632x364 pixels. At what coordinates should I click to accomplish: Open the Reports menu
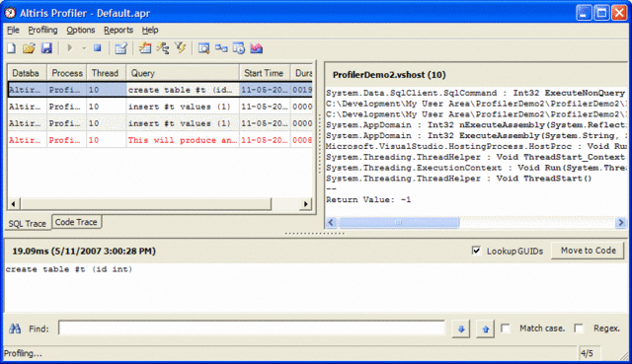118,31
